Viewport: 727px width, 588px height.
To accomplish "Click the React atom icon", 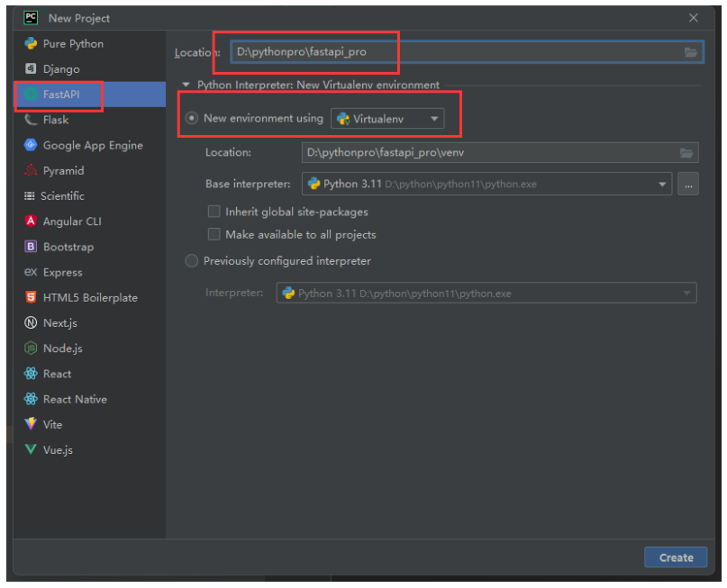I will [x=31, y=374].
